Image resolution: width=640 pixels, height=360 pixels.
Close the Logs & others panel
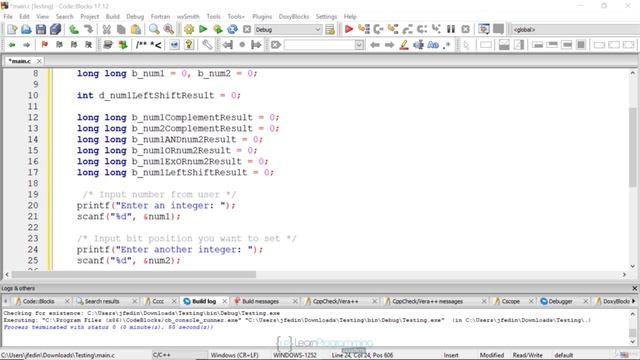coord(635,288)
